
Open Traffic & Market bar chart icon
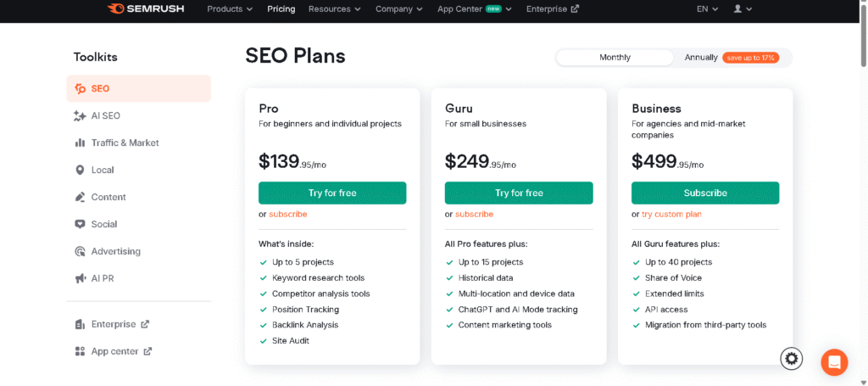tap(80, 143)
